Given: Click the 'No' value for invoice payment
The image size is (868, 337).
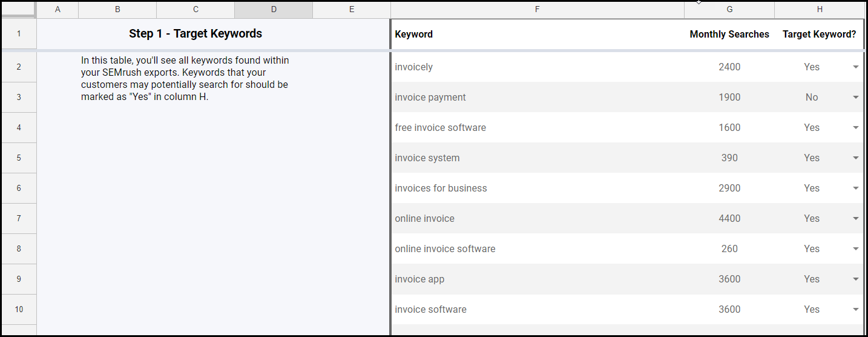Looking at the screenshot, I should pos(812,98).
